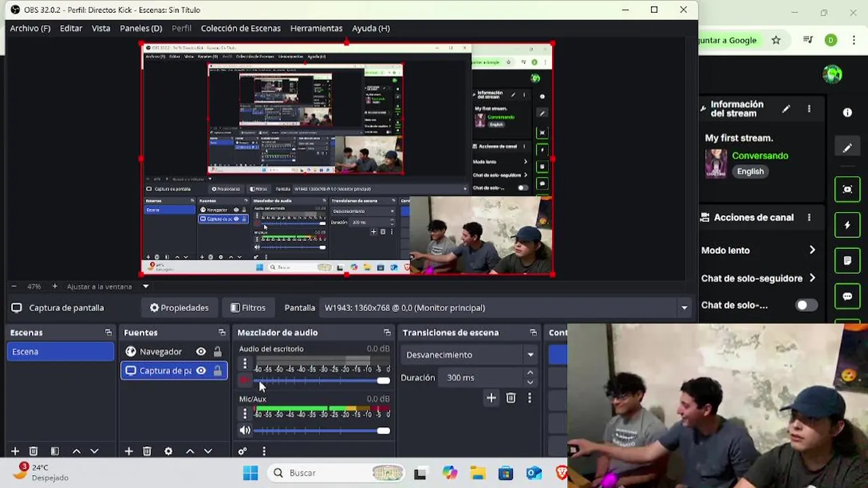Image resolution: width=868 pixels, height=488 pixels.
Task: Decrease Duración value with down arrow
Action: click(x=530, y=382)
